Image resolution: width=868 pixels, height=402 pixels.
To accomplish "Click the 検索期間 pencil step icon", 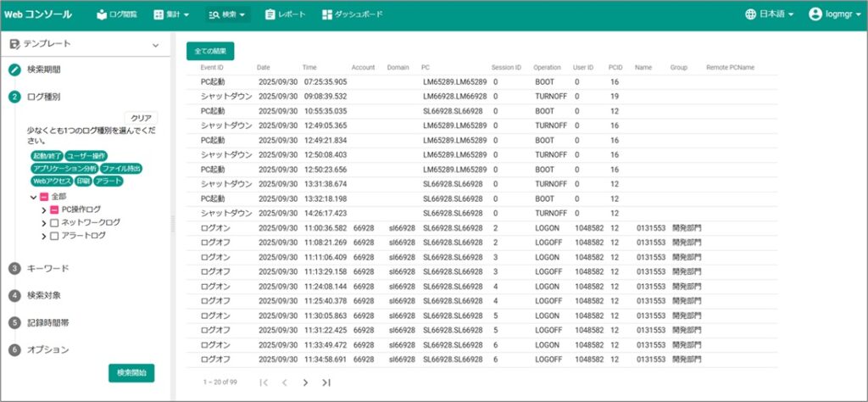I will [14, 70].
